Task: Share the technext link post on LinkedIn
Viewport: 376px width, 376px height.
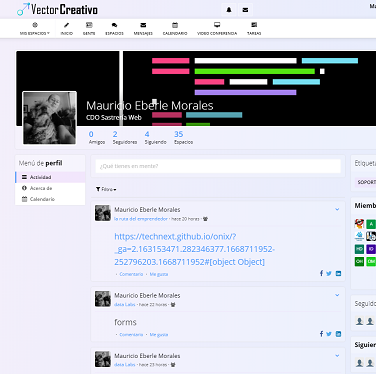Action: pos(338,274)
